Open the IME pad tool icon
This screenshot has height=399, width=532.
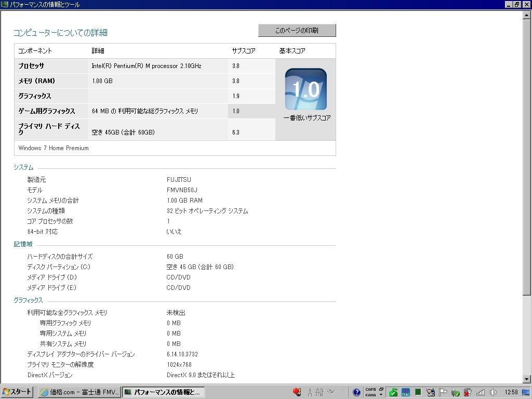pyautogui.click(x=331, y=392)
